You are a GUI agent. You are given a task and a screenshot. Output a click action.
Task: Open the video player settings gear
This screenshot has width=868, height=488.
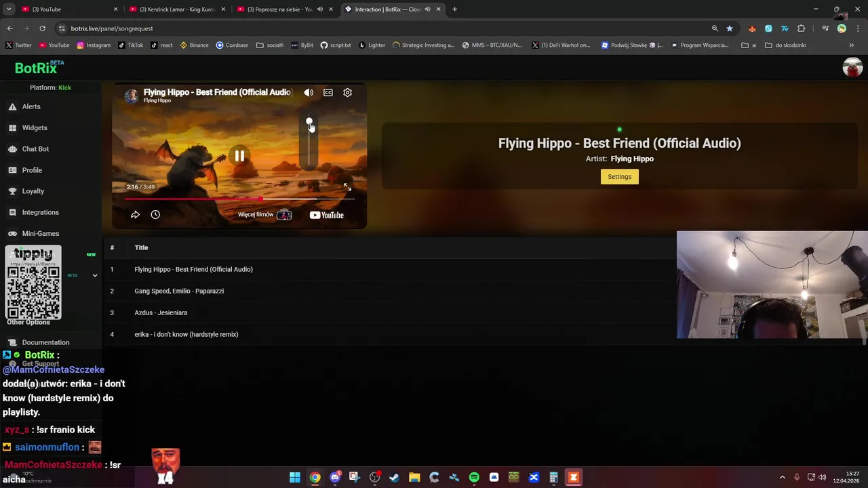[x=347, y=92]
